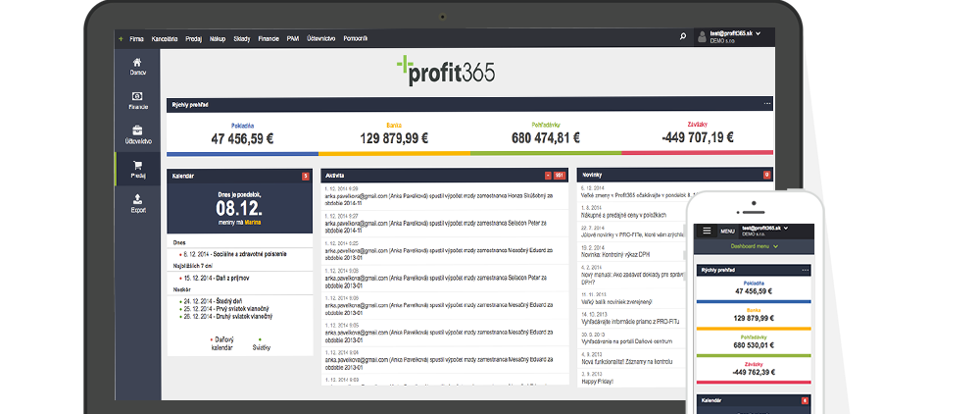Click the Sviatky legend item
980x414 pixels.
click(262, 343)
